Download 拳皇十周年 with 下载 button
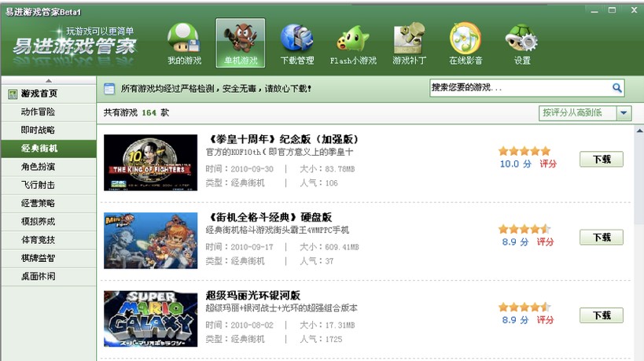The image size is (644, 361). tap(602, 159)
